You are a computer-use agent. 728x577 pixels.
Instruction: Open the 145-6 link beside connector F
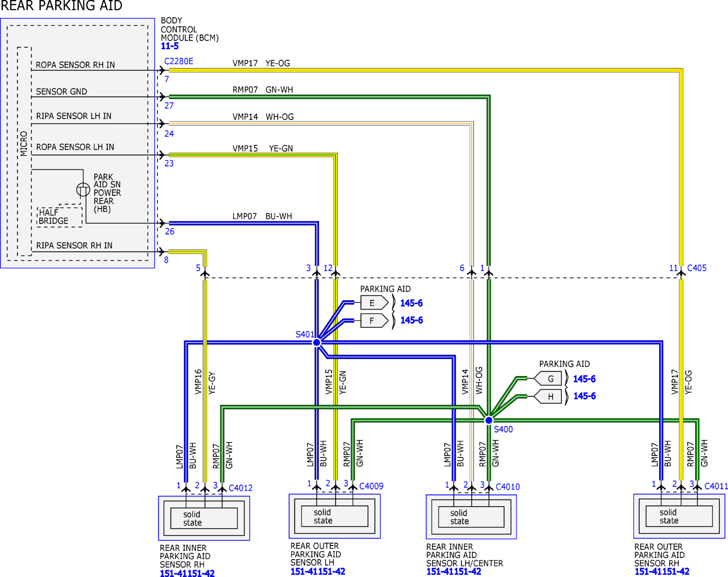pyautogui.click(x=412, y=320)
